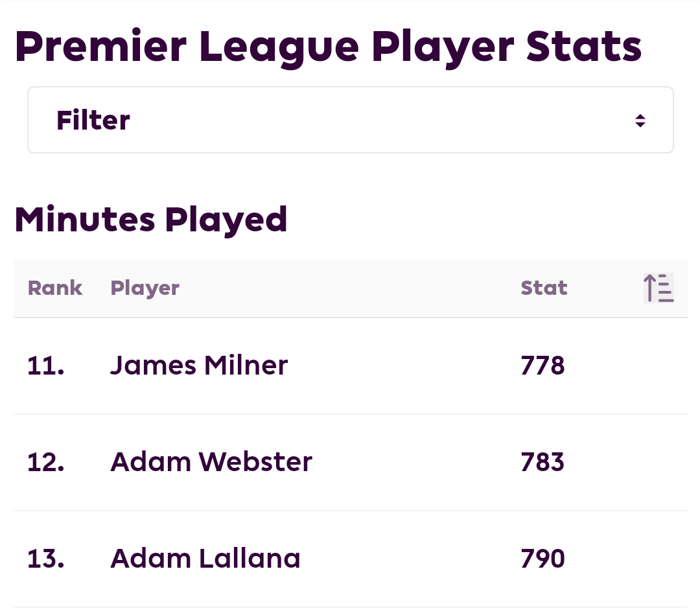Click the 778 minutes stat value
Viewport: 700px width, 615px height.
[542, 366]
